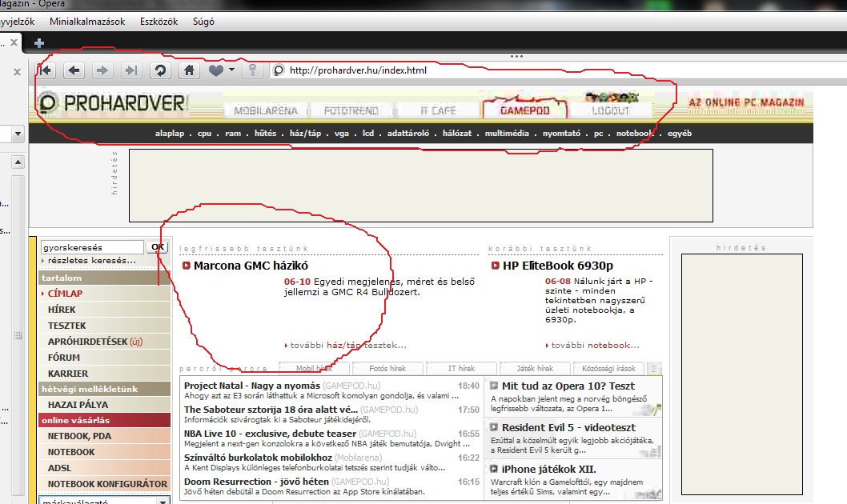Screen dimensions: 847x504
Task: Click the Fast Forward navigation button
Action: click(131, 70)
